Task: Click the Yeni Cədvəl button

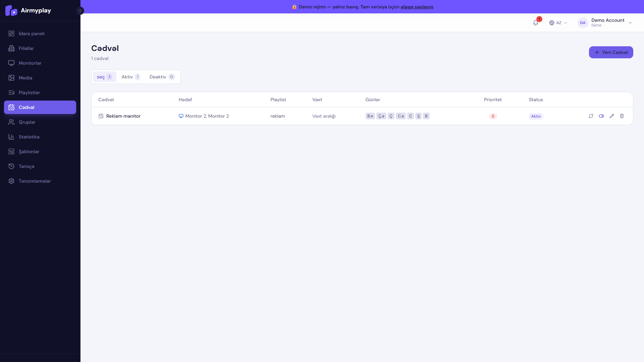Action: pos(611,52)
